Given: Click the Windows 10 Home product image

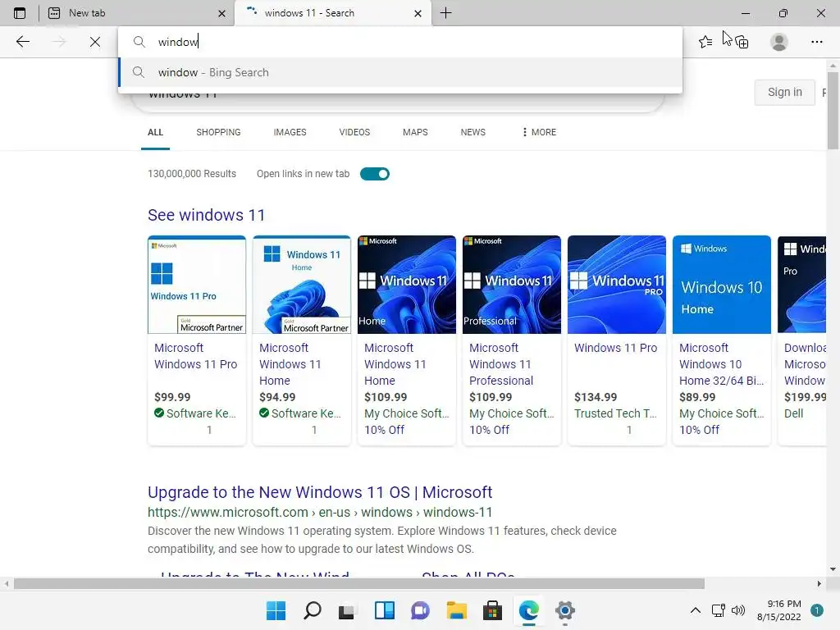Looking at the screenshot, I should (x=722, y=285).
